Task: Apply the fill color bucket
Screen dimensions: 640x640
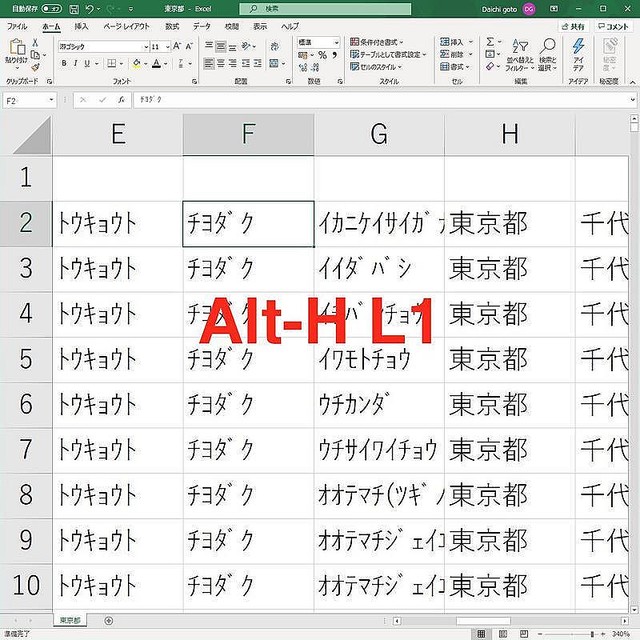Action: pyautogui.click(x=136, y=64)
